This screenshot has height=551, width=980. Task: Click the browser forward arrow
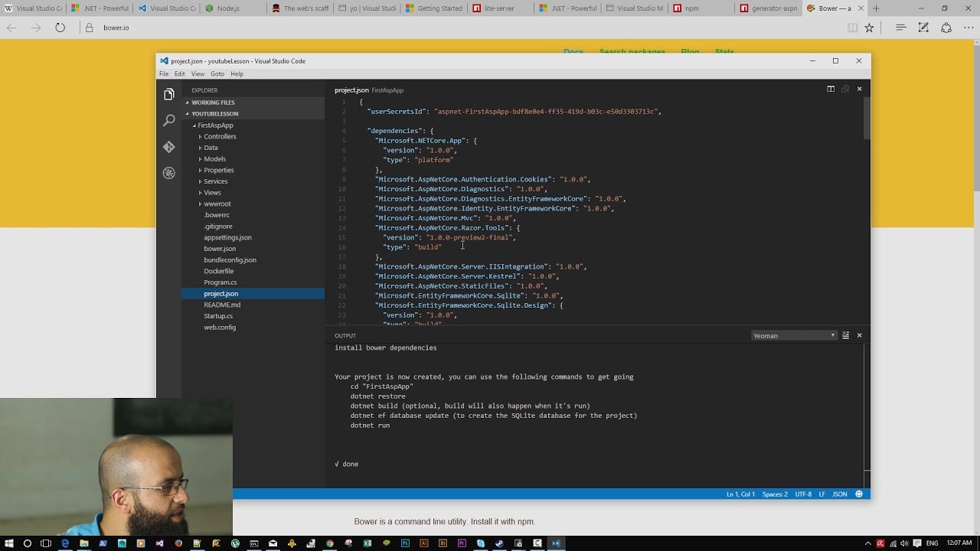(36, 28)
